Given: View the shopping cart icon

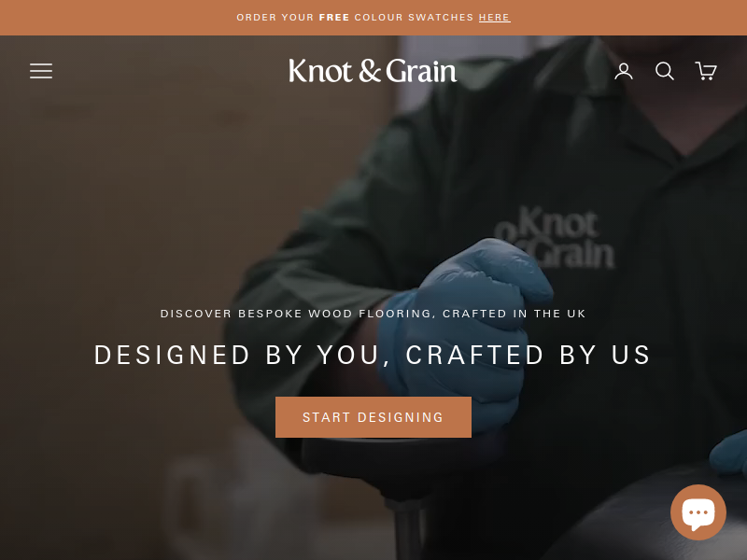Looking at the screenshot, I should coord(706,71).
